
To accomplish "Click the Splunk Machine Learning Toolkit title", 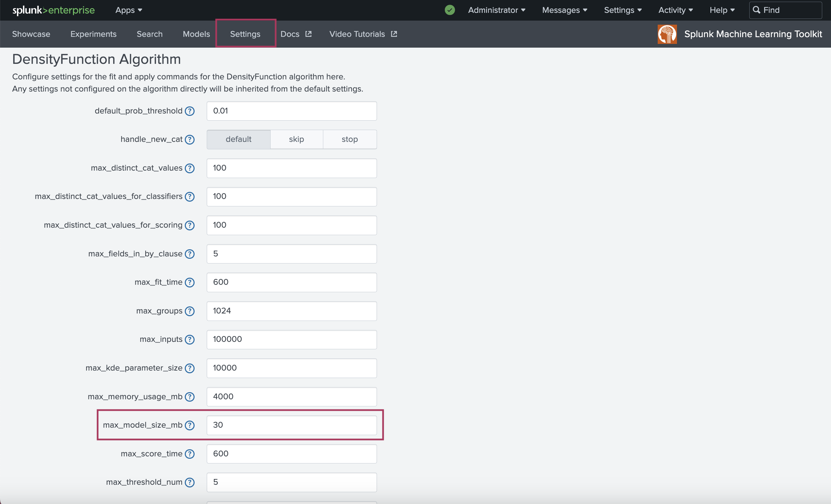I will tap(753, 34).
